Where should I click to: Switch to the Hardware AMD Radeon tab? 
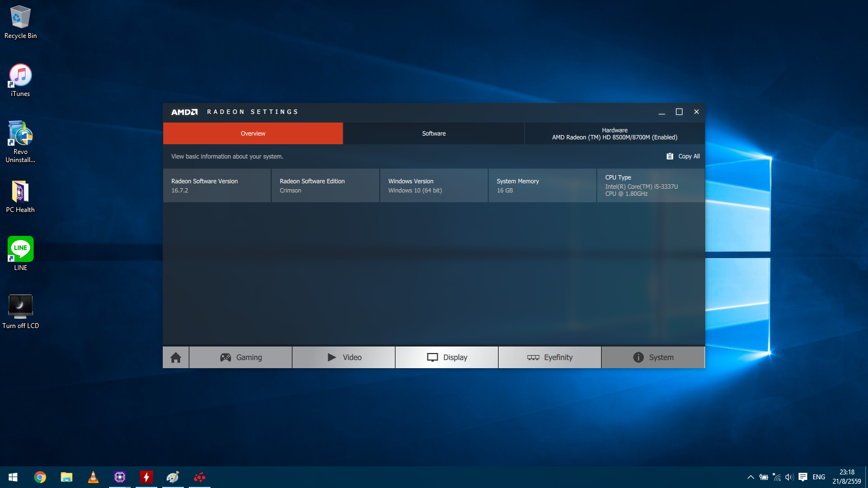[615, 133]
